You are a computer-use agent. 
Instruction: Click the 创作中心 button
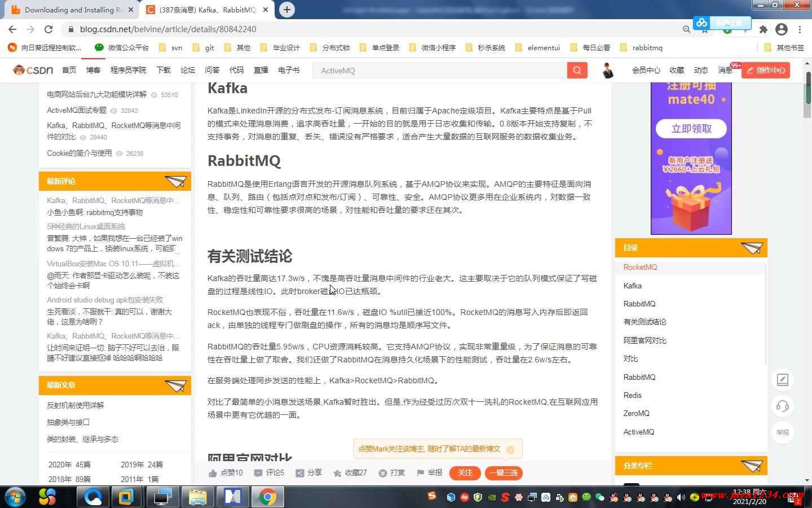point(765,71)
